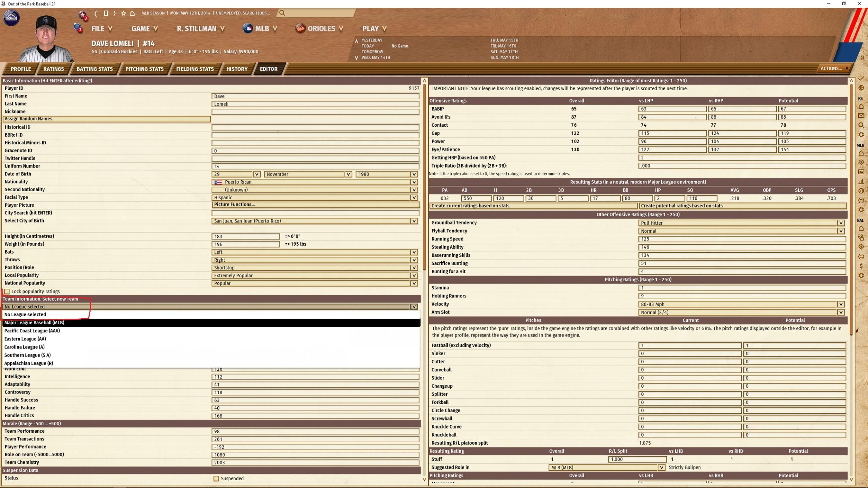Click the schedule scroll-down arrow near WED. MAY 14TH
The height and width of the screenshot is (488, 868).
coord(356,58)
